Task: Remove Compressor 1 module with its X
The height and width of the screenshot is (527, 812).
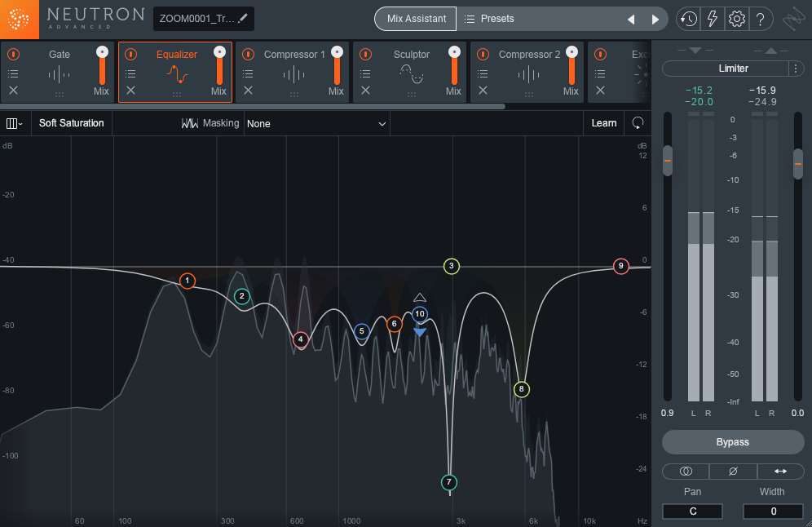Action: pyautogui.click(x=248, y=91)
